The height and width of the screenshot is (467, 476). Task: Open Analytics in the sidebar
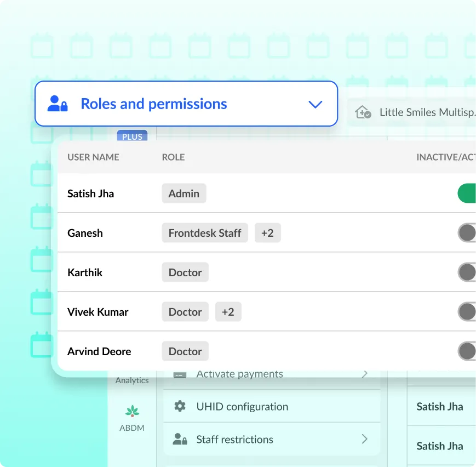pos(132,380)
